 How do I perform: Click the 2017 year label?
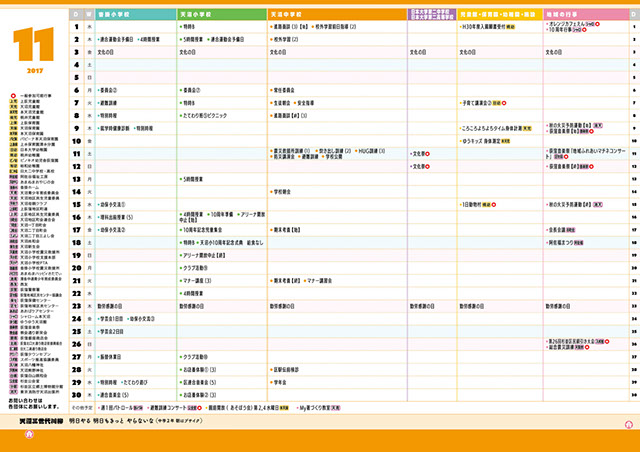point(35,71)
